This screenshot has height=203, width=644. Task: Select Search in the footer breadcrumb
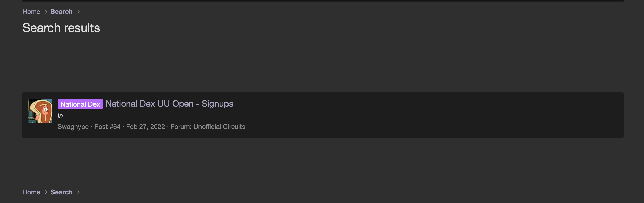pos(61,192)
